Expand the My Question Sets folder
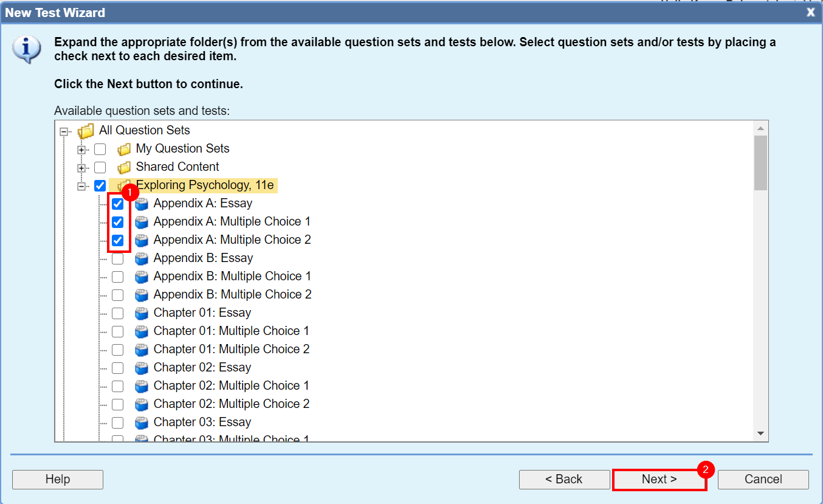 pyautogui.click(x=82, y=148)
